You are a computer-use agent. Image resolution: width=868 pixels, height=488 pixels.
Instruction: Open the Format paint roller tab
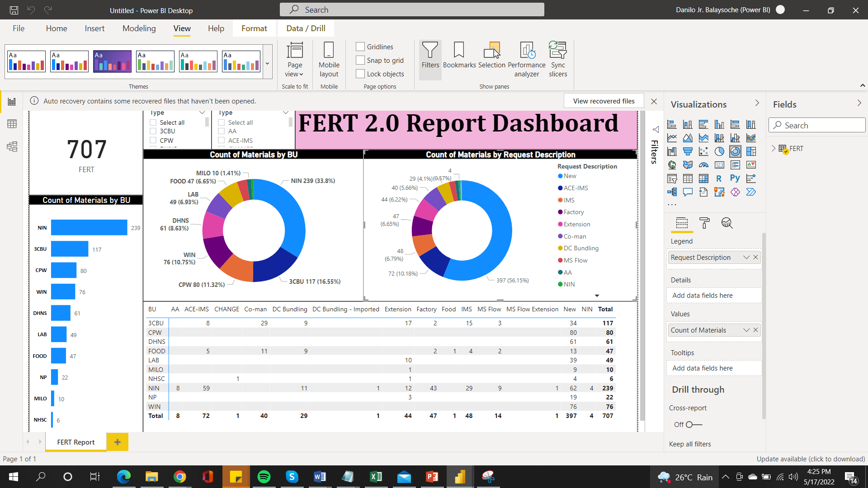704,223
